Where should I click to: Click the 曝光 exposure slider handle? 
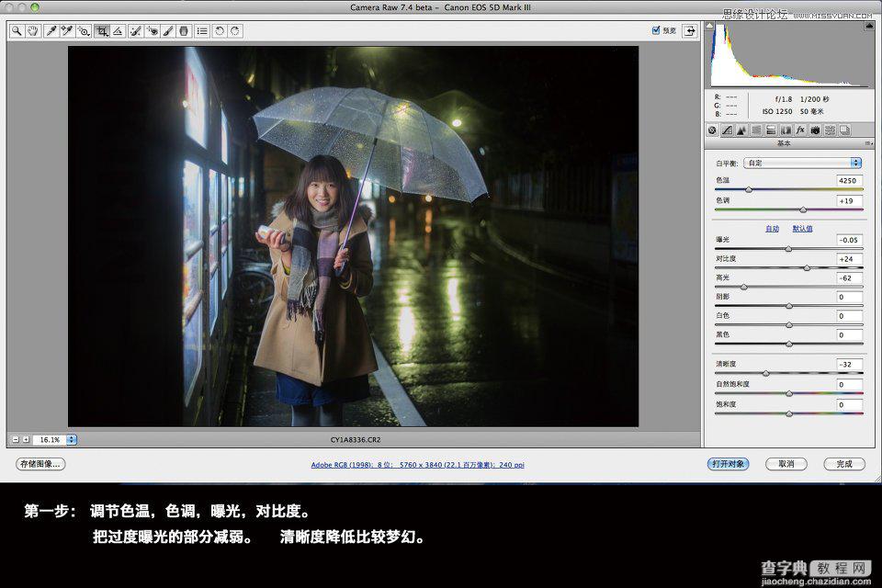[788, 249]
